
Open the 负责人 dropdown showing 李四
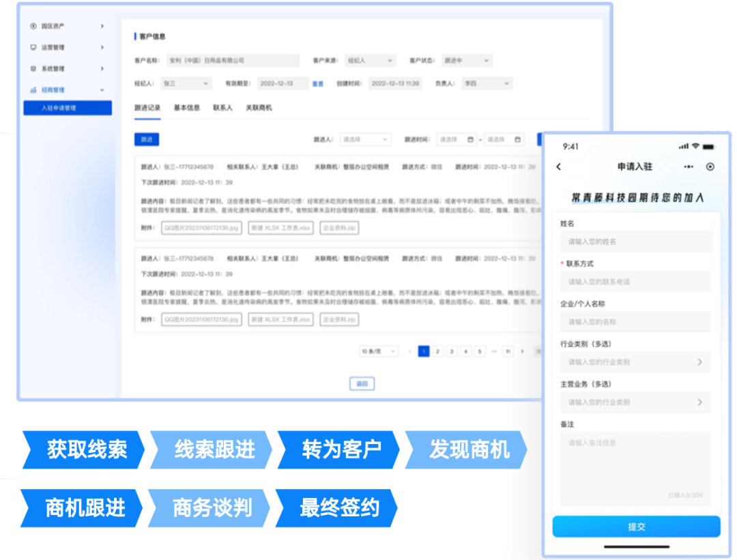click(x=487, y=83)
